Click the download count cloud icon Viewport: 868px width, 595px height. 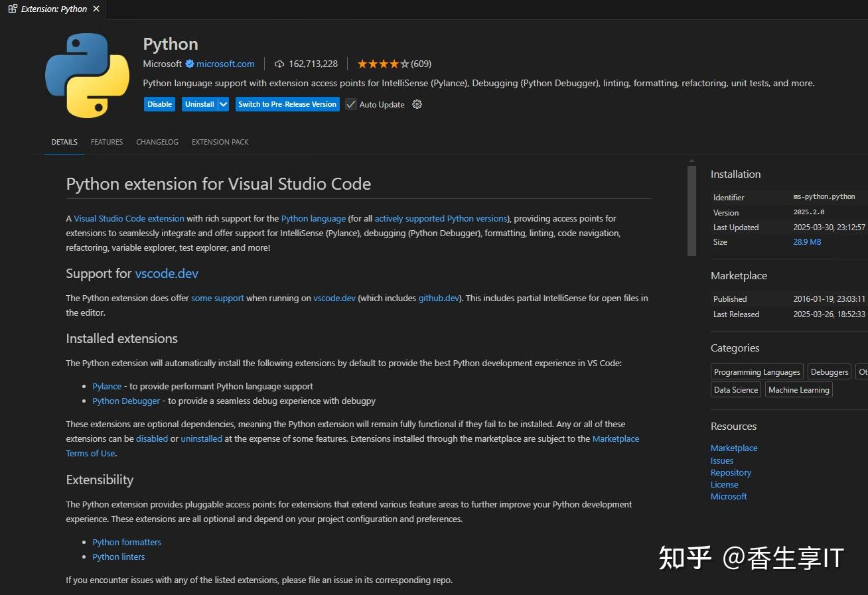pos(279,64)
